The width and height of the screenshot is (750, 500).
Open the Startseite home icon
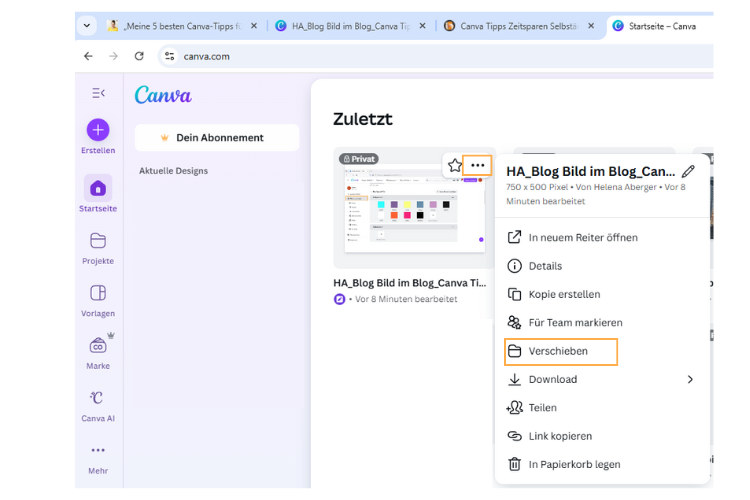pos(98,188)
